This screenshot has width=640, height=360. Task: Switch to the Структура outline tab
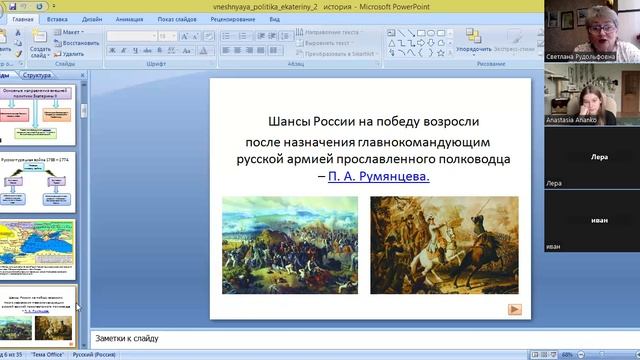37,75
